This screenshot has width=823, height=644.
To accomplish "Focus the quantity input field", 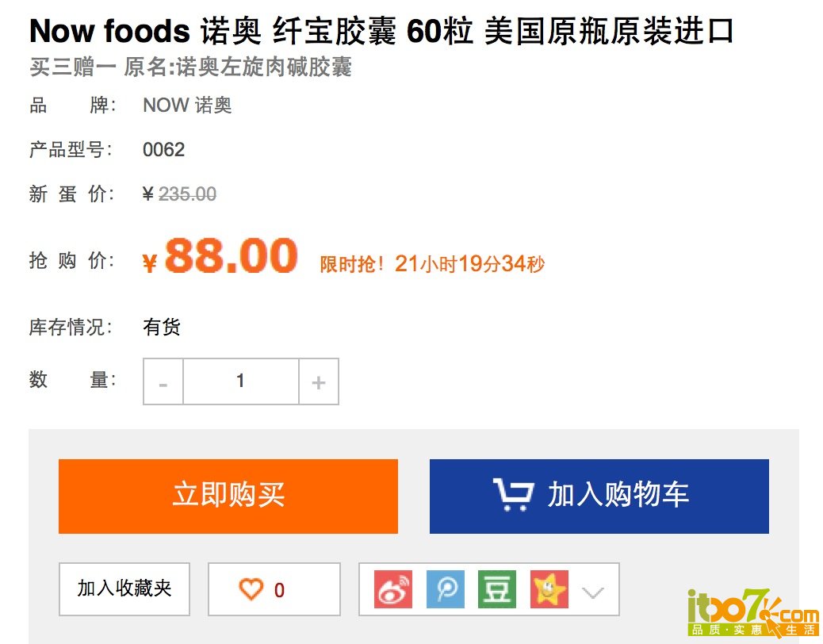I will (241, 381).
